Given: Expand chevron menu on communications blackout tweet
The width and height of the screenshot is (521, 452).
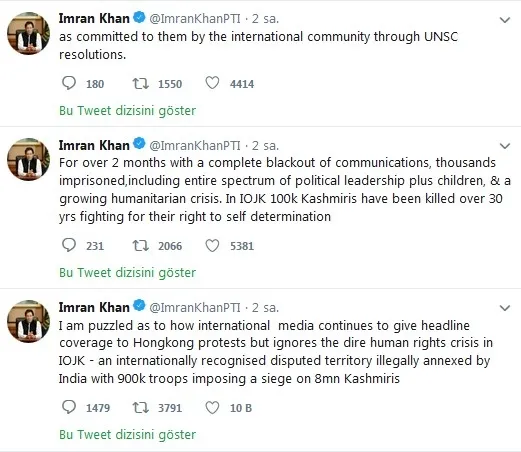Looking at the screenshot, I should 505,146.
